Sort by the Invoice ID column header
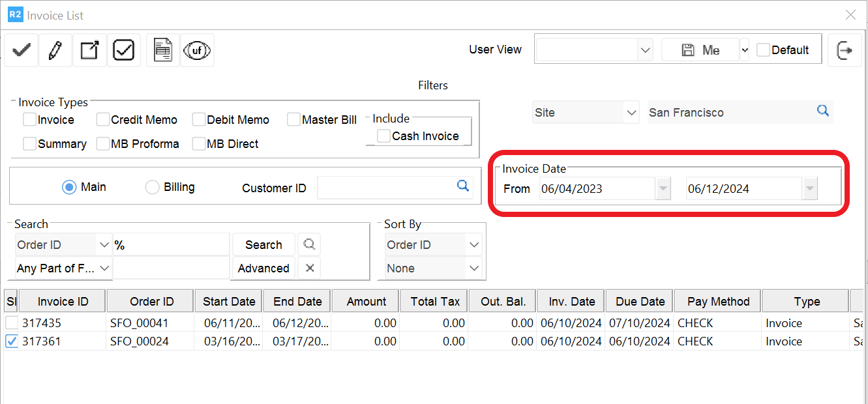 pyautogui.click(x=63, y=302)
